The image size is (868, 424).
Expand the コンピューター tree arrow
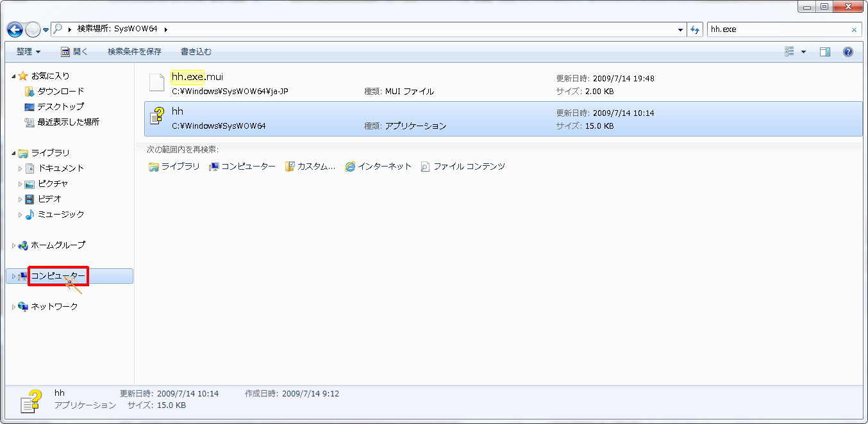[14, 276]
